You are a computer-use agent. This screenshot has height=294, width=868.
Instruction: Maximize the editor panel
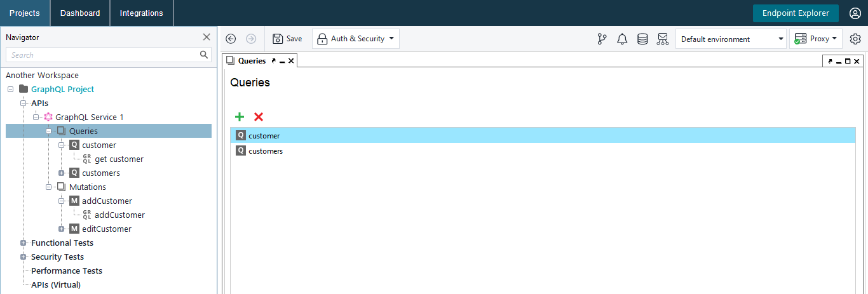tap(848, 62)
